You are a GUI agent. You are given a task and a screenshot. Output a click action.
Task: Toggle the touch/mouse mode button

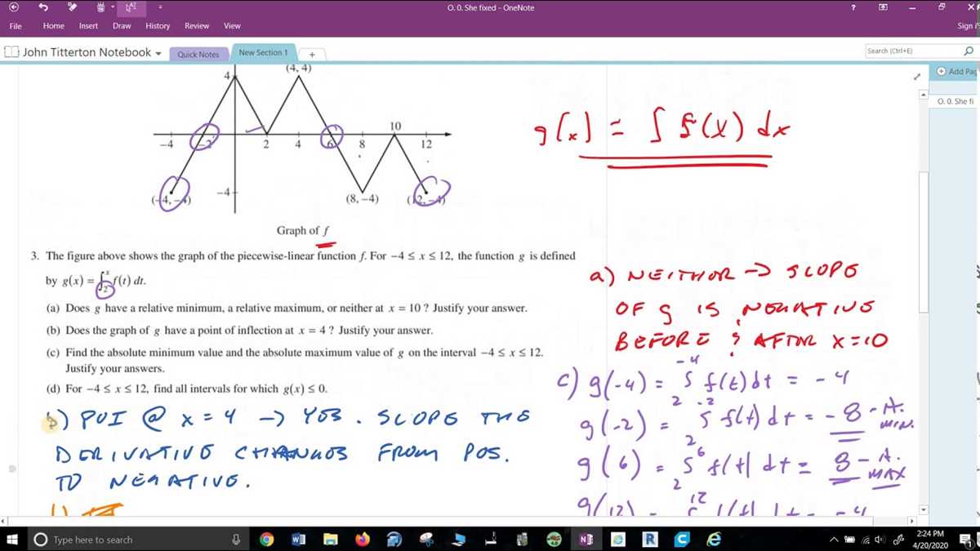131,7
